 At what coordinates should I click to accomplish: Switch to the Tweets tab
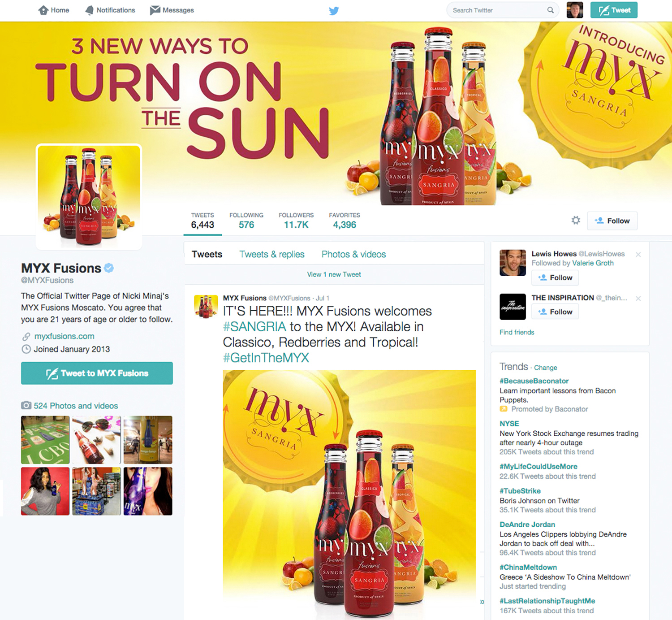(207, 254)
